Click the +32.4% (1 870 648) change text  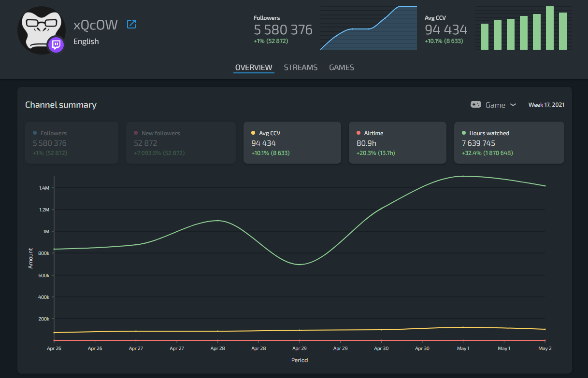[x=488, y=153]
